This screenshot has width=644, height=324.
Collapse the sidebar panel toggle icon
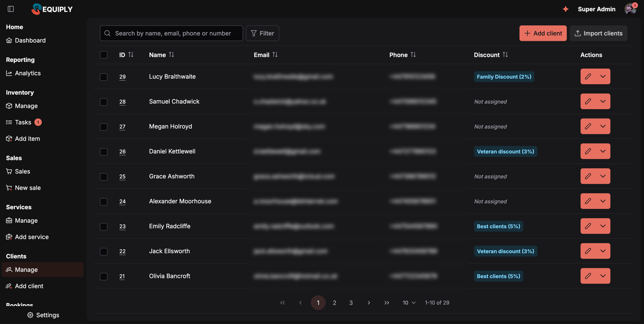click(x=11, y=9)
